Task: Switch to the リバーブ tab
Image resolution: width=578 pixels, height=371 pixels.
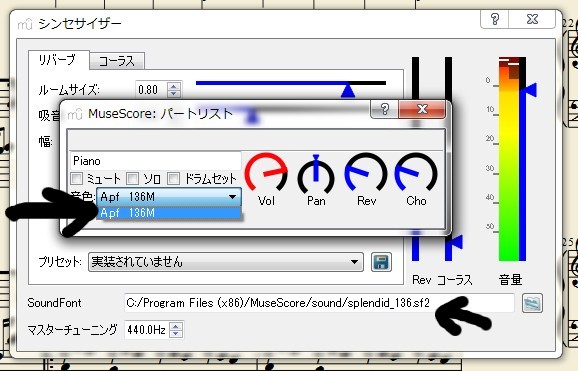Action: coord(58,60)
